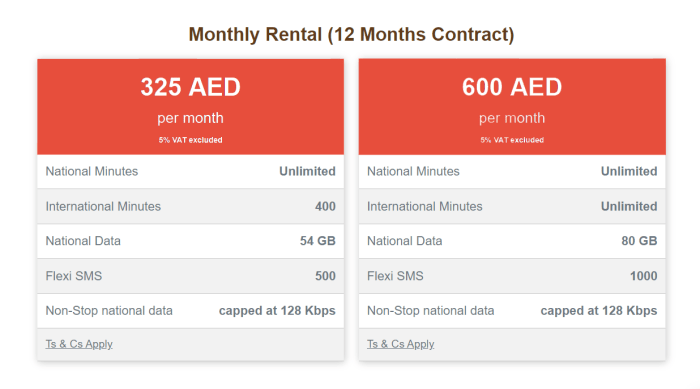The image size is (700, 389).
Task: Click National Data 80 GB row
Action: [x=512, y=241]
